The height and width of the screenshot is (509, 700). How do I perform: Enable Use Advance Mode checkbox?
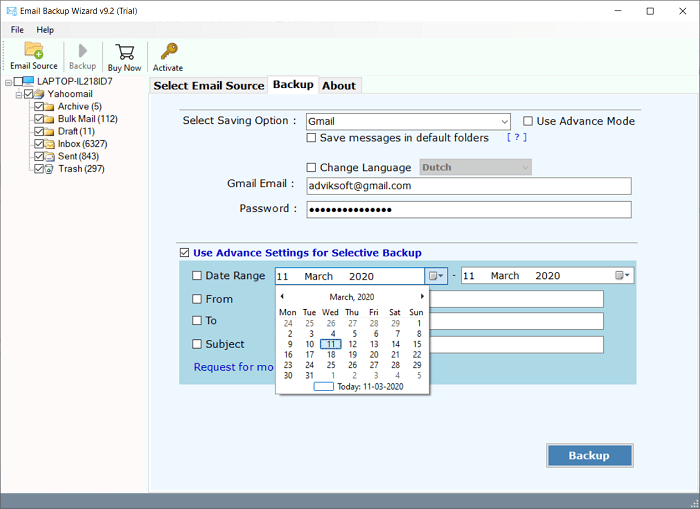pyautogui.click(x=528, y=121)
